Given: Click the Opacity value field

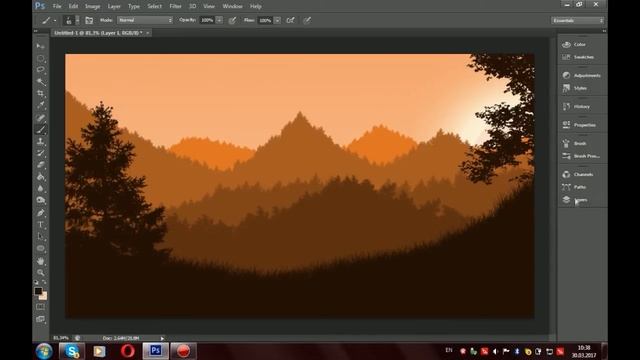Looking at the screenshot, I should [207, 20].
